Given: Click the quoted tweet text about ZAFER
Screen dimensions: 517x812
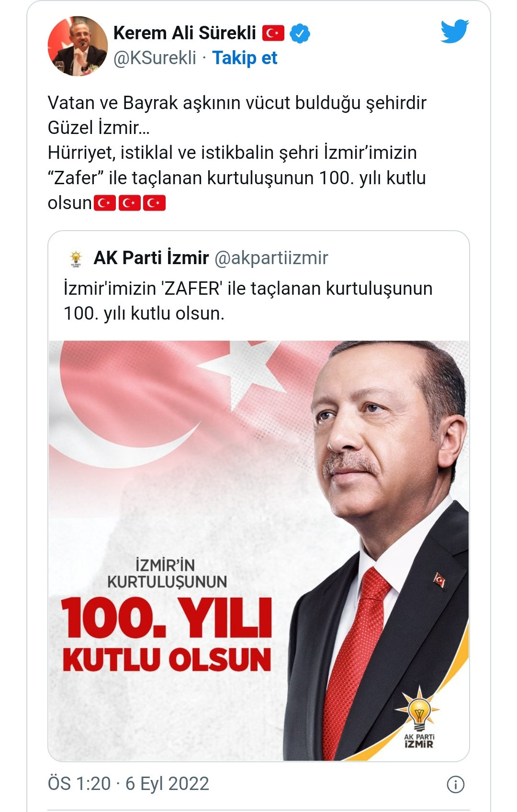Looking at the screenshot, I should pos(248,301).
